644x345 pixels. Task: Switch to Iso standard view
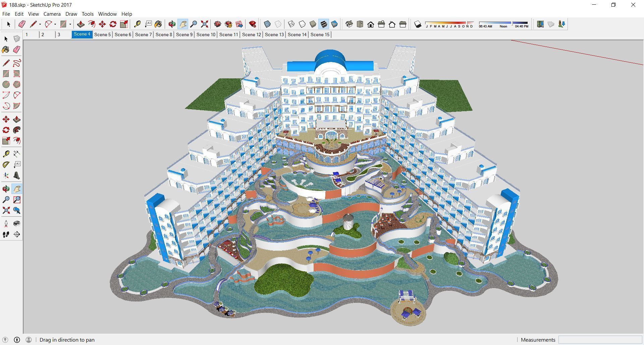tap(349, 24)
